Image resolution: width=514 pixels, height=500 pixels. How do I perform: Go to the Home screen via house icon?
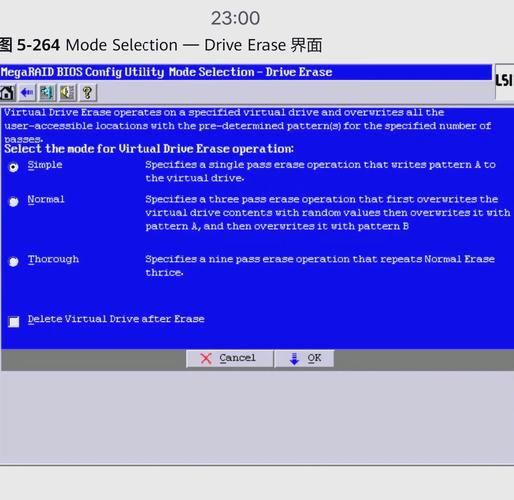click(7, 93)
